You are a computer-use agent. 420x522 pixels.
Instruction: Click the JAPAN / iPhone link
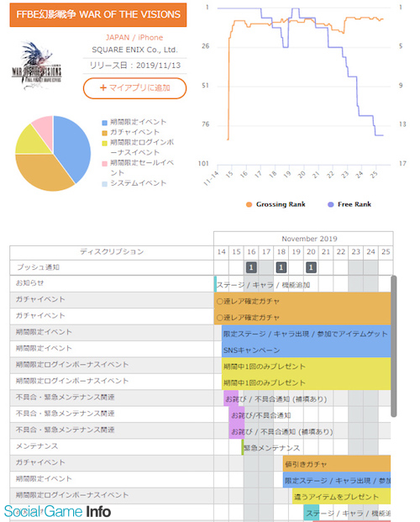click(134, 37)
